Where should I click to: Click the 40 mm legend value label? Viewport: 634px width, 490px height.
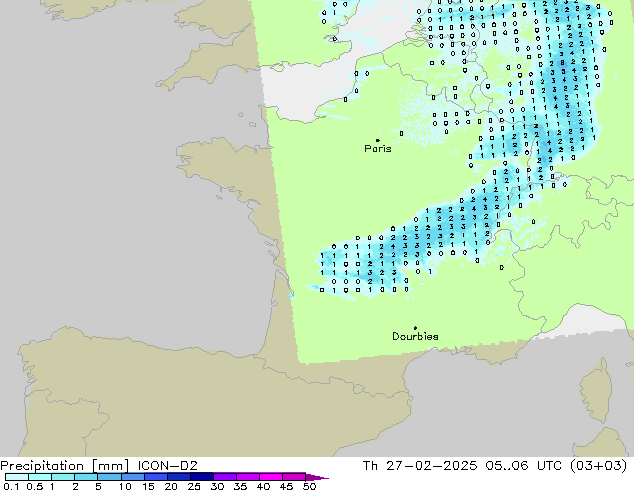point(263,486)
